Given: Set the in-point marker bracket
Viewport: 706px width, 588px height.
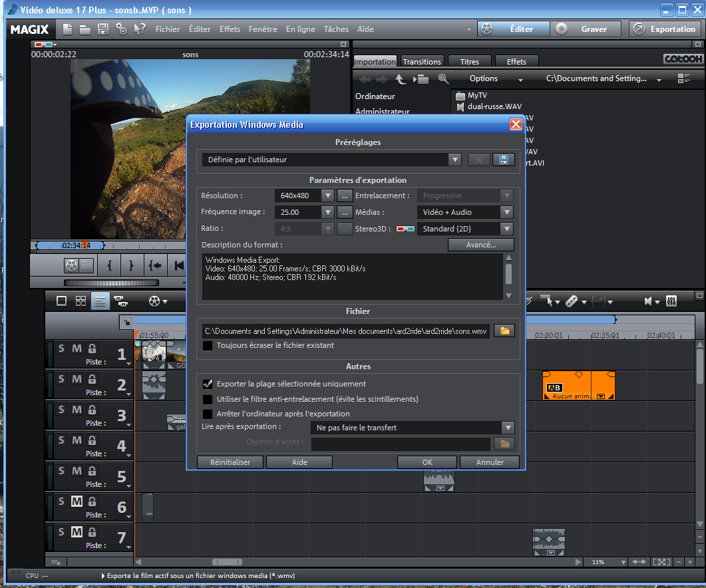Looking at the screenshot, I should (x=109, y=265).
